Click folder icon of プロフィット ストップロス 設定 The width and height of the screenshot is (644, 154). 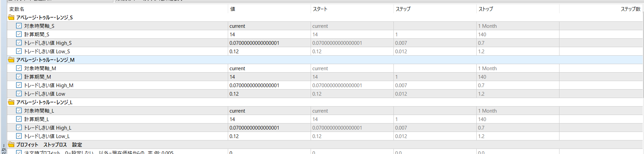(11, 145)
